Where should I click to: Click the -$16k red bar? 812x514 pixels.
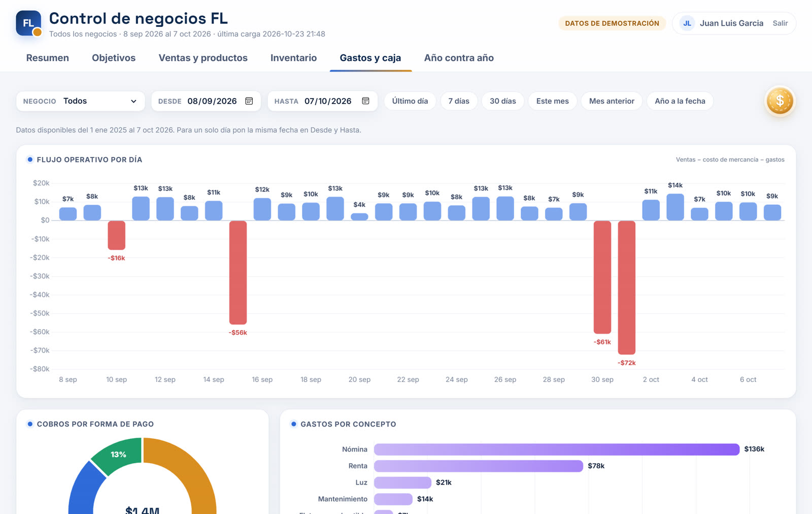(117, 235)
